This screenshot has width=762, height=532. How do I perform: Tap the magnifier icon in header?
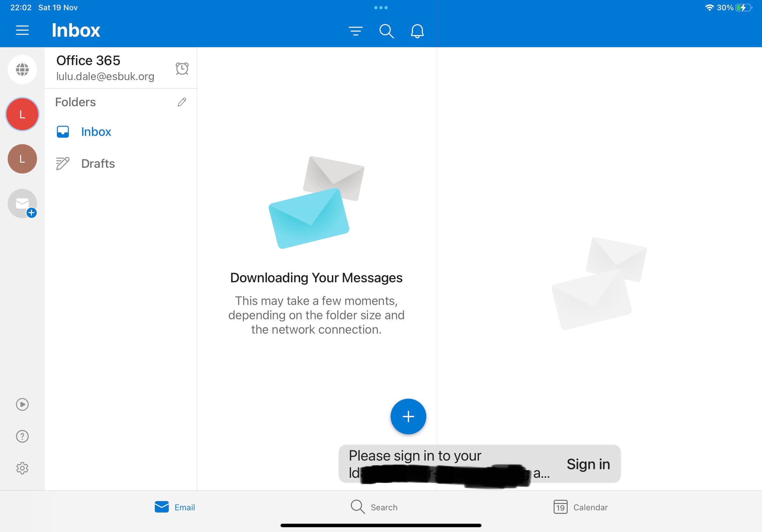(x=386, y=31)
